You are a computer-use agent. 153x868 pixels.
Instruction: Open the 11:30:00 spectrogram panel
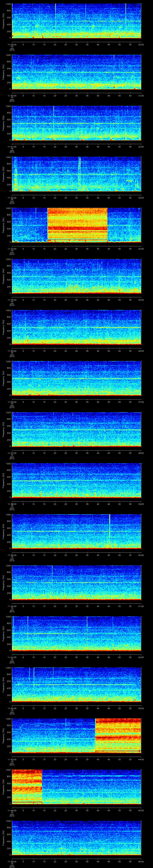(x=76, y=72)
